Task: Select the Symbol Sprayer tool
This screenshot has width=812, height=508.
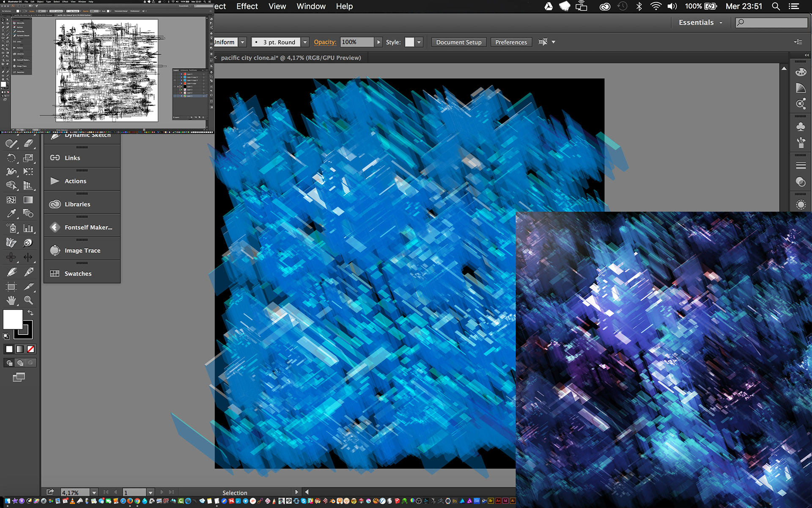Action: pos(11,228)
